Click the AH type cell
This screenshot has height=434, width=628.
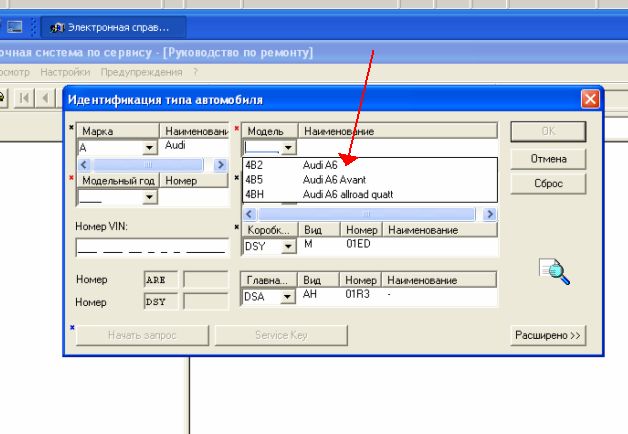click(x=310, y=294)
